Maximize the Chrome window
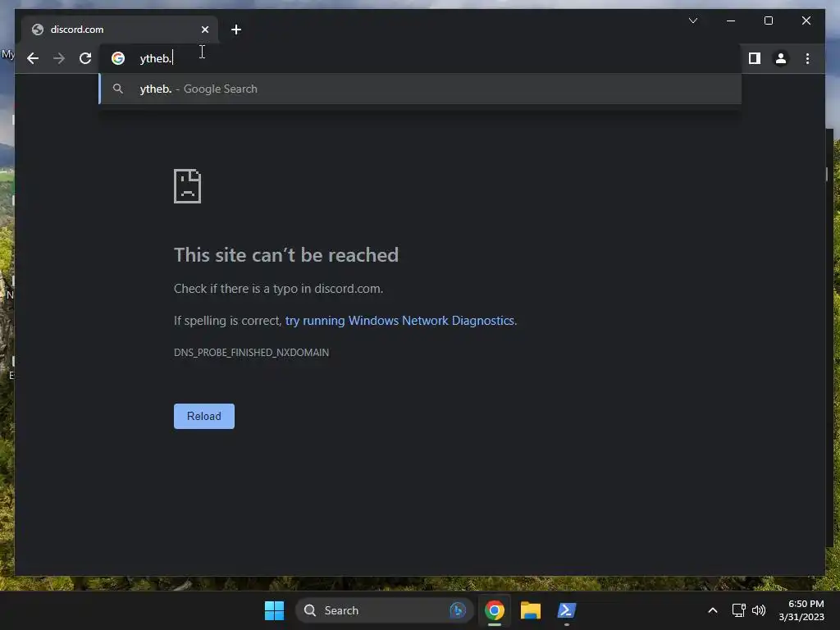This screenshot has height=630, width=840. tap(768, 21)
